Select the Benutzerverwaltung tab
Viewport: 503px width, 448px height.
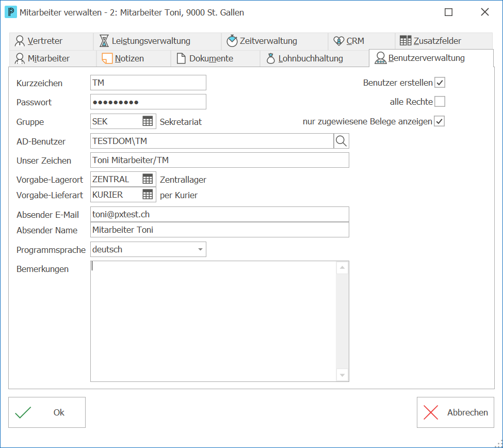(x=431, y=58)
